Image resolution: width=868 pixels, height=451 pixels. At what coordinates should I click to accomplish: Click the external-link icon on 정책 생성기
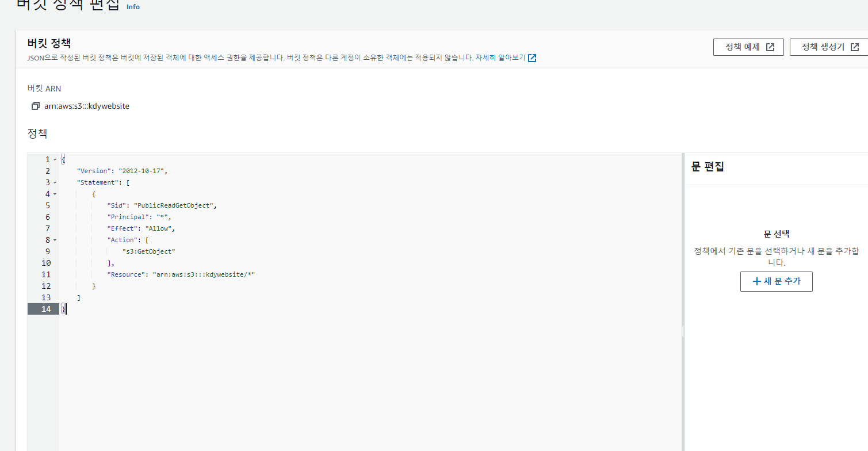[x=855, y=47]
